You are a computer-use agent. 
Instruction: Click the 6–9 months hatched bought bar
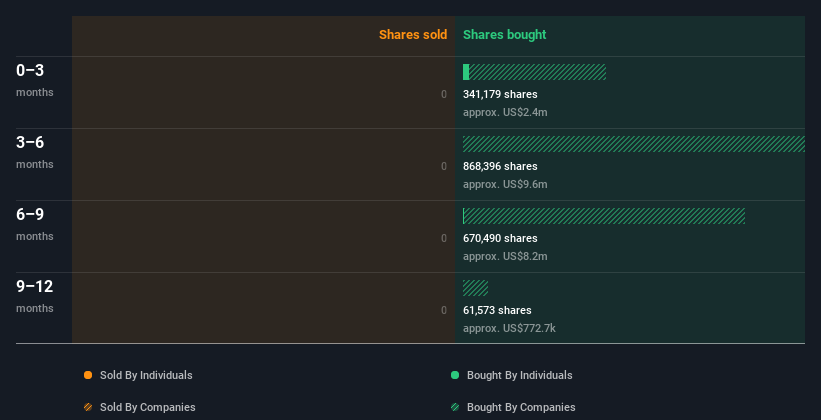[605, 216]
